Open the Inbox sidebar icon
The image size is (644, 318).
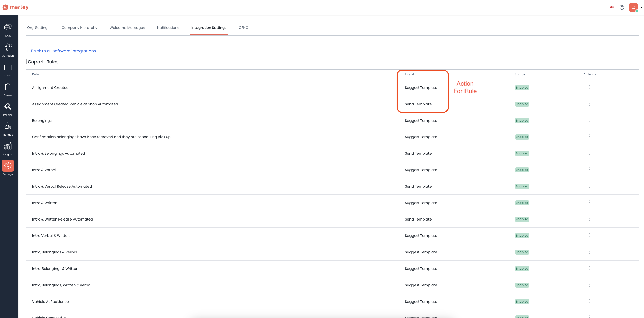8,28
